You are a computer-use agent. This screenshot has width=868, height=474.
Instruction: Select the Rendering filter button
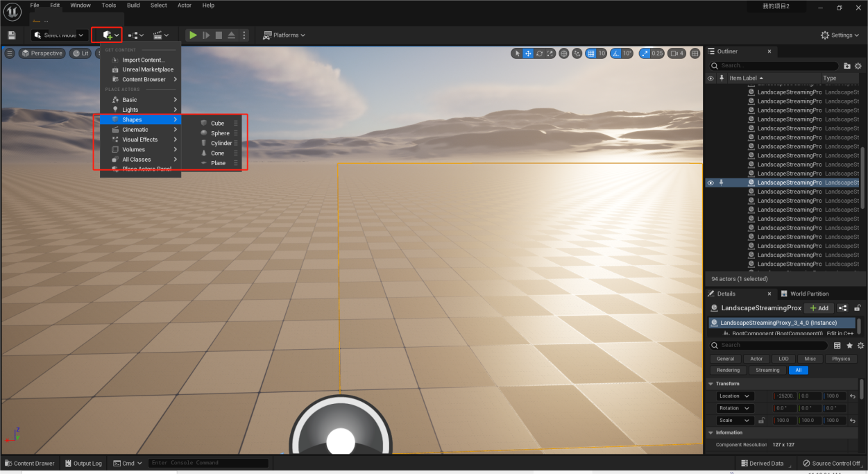pos(728,370)
